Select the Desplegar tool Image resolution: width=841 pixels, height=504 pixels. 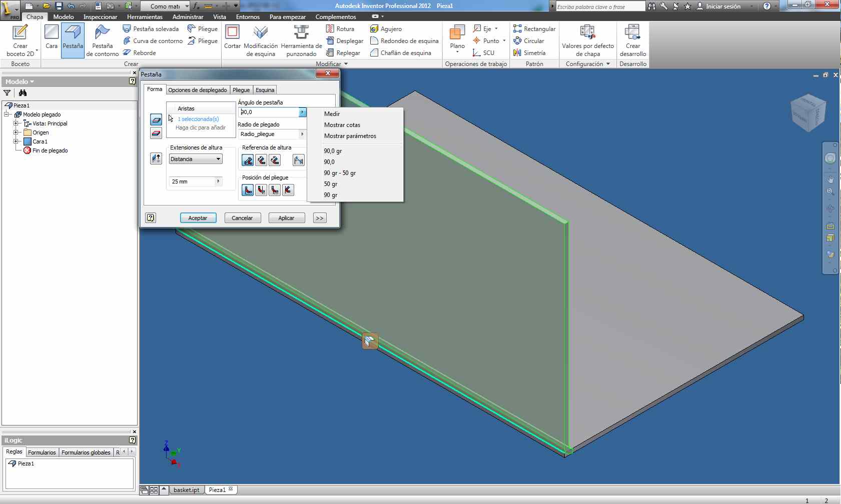point(345,41)
